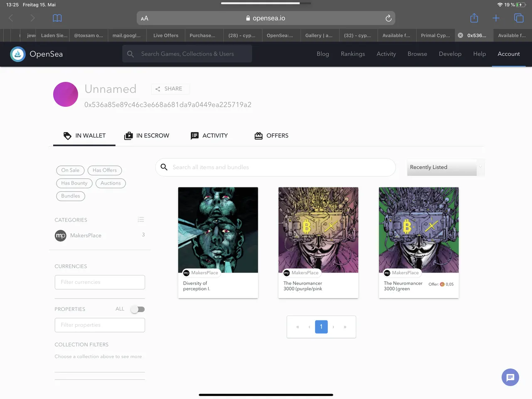This screenshot has height=399, width=532.
Task: Select page 1 in pagination
Action: [321, 327]
